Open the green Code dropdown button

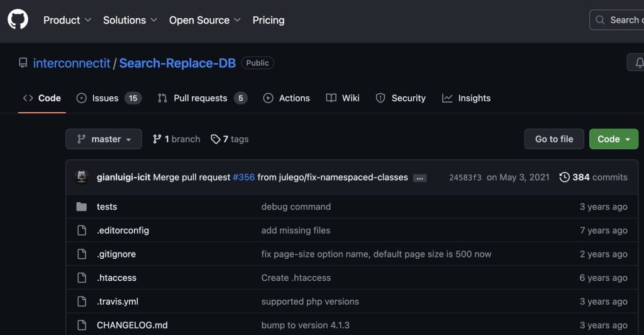[x=614, y=139]
